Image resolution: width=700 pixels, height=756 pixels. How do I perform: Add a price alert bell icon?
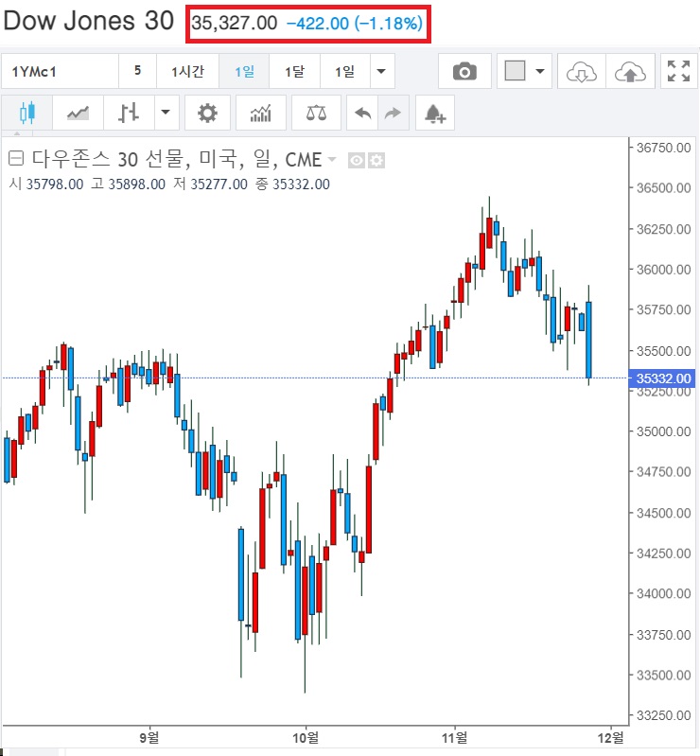tap(435, 113)
